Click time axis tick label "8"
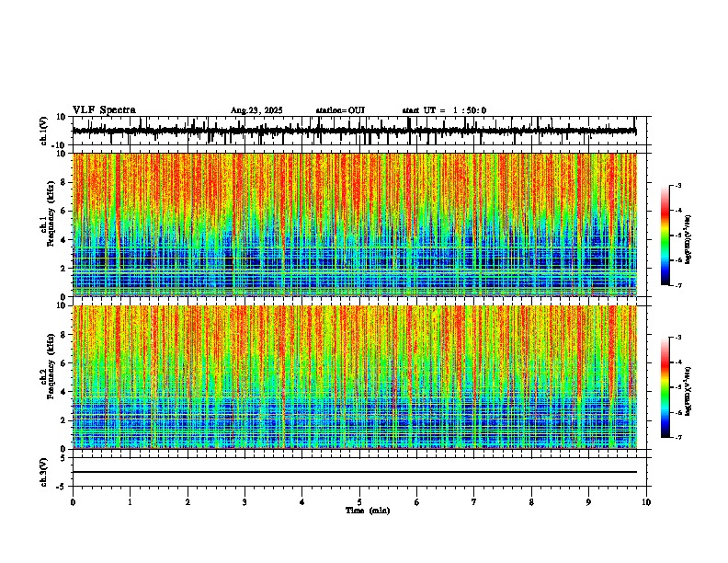 pyautogui.click(x=531, y=502)
